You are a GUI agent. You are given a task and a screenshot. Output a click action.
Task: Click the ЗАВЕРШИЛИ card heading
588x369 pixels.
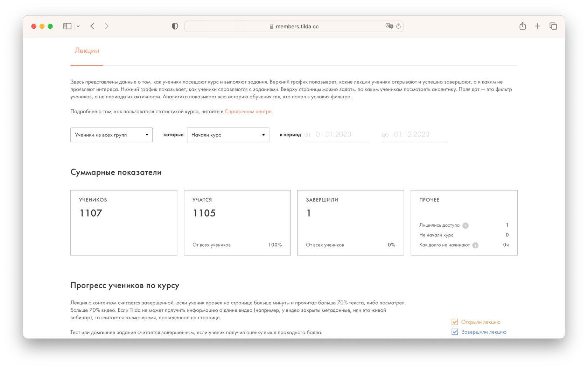322,200
